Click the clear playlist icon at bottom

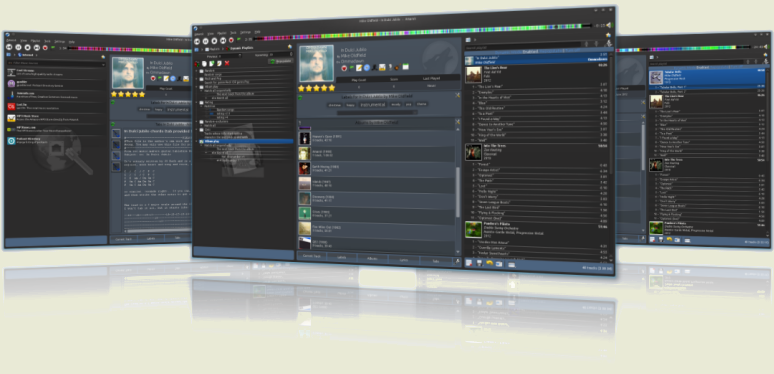pos(469,263)
